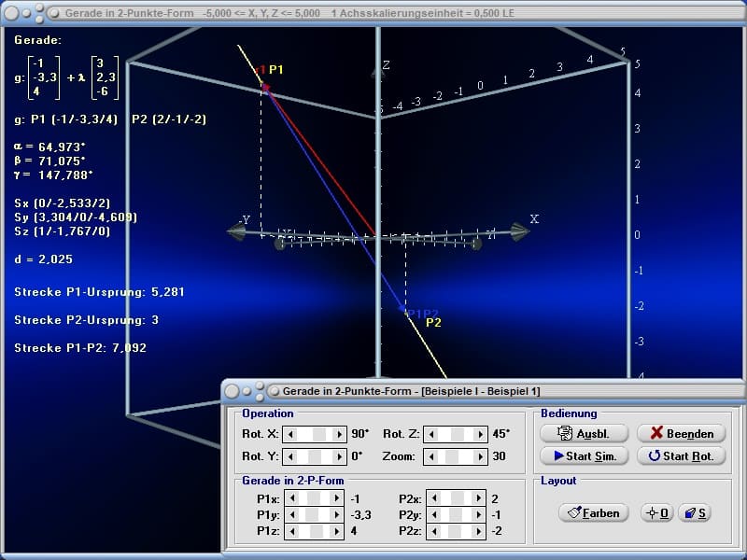Decrease Rot. X with its left arrow

coord(290,434)
